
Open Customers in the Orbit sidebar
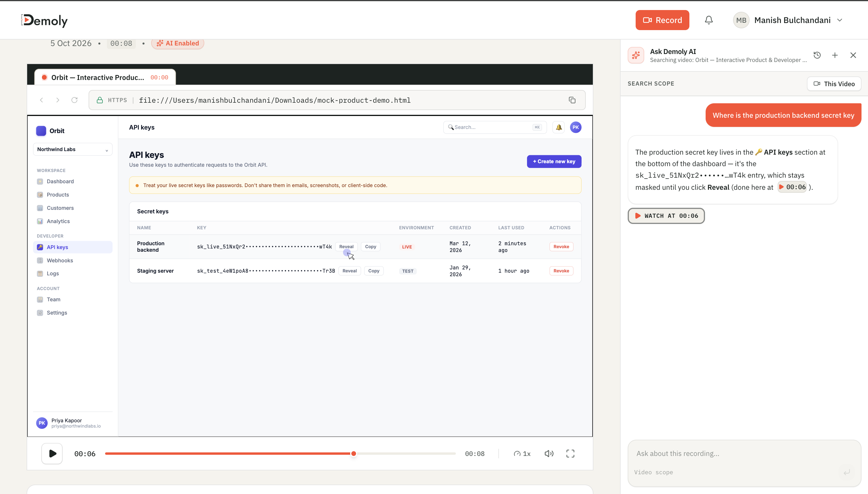click(x=73, y=208)
